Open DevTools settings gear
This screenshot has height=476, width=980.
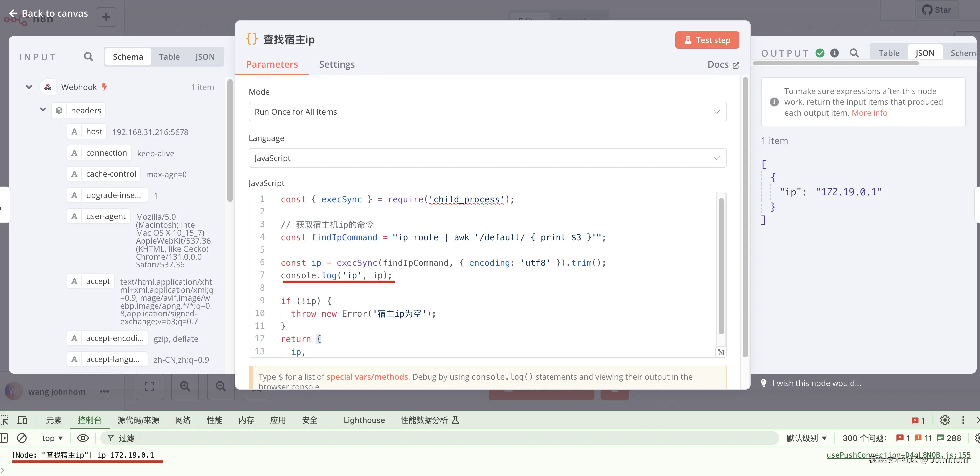coord(945,420)
